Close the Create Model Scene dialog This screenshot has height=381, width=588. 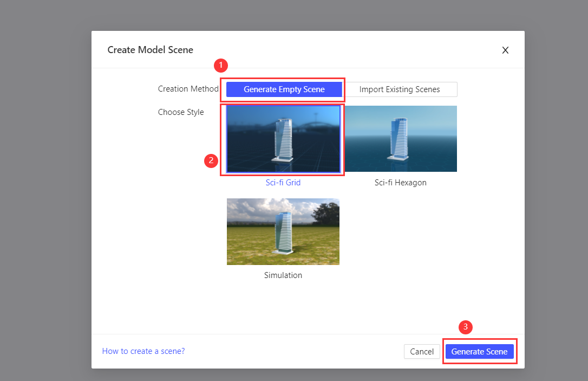tap(505, 50)
